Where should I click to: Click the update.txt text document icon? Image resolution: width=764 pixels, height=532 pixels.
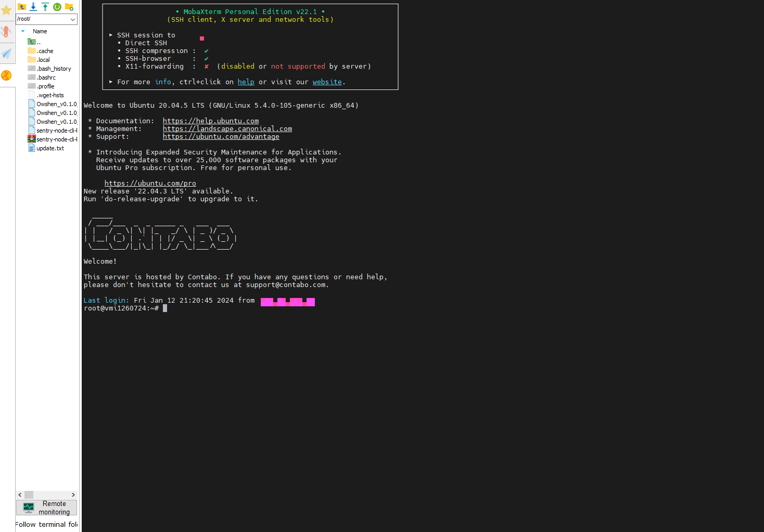(x=32, y=148)
